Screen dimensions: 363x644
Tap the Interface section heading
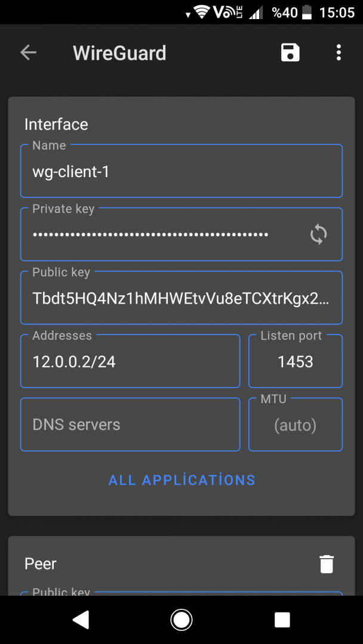(x=56, y=124)
